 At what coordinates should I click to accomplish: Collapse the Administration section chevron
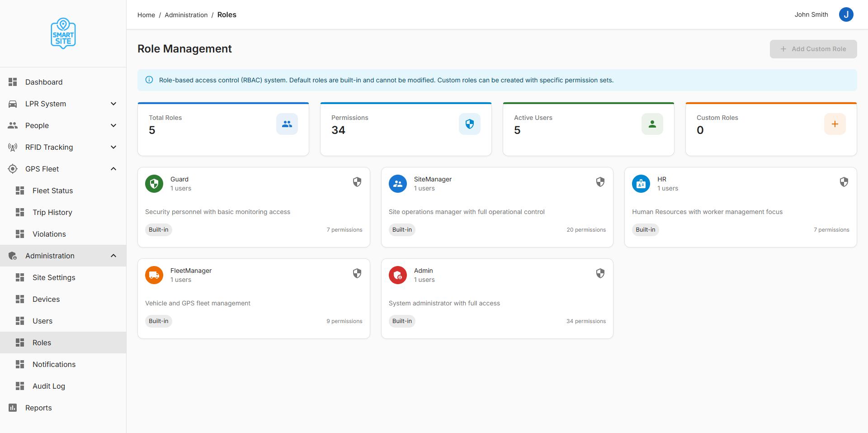click(x=113, y=256)
